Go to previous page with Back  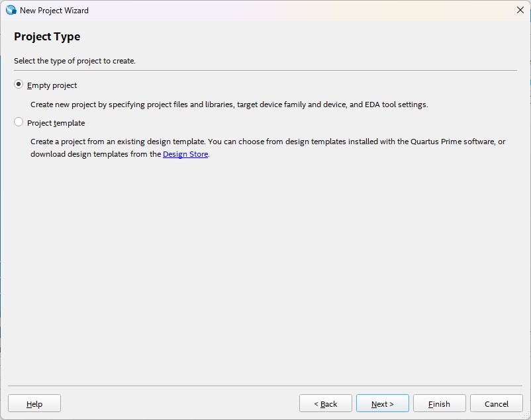coord(326,403)
